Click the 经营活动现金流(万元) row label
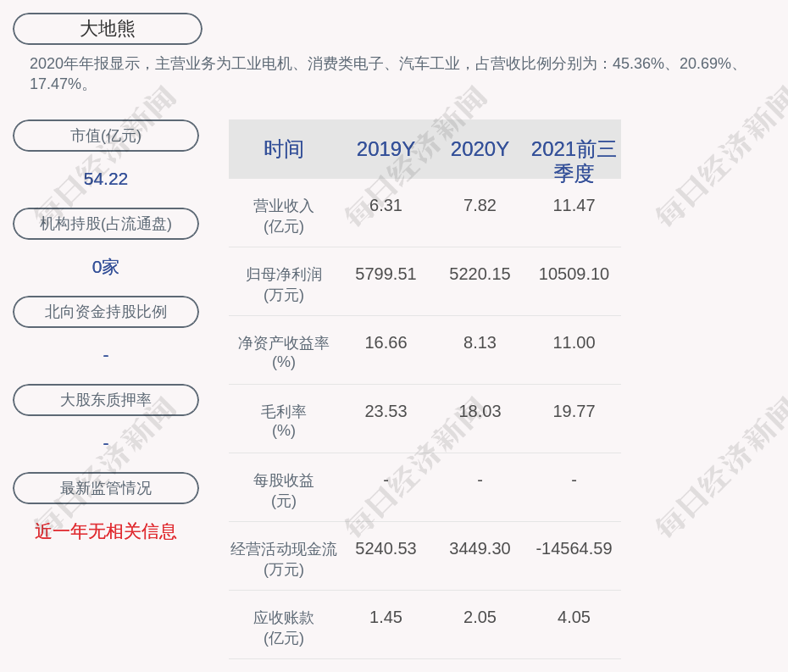 [x=283, y=559]
